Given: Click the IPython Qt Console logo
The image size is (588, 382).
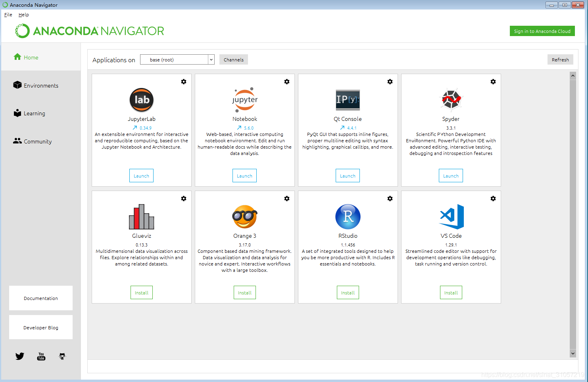Looking at the screenshot, I should 348,99.
